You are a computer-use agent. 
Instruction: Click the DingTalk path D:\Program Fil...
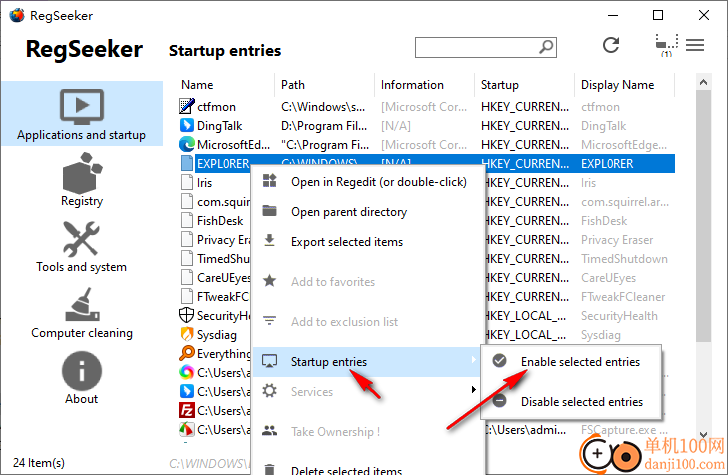(x=324, y=125)
